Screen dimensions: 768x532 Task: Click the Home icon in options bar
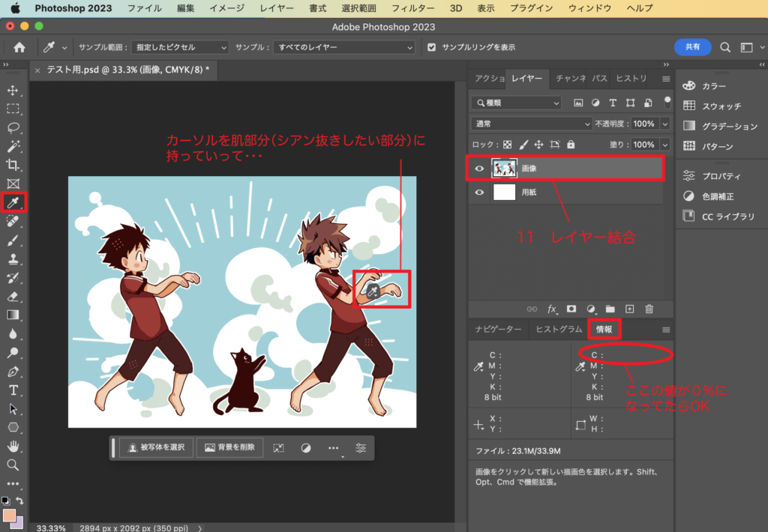(x=19, y=47)
